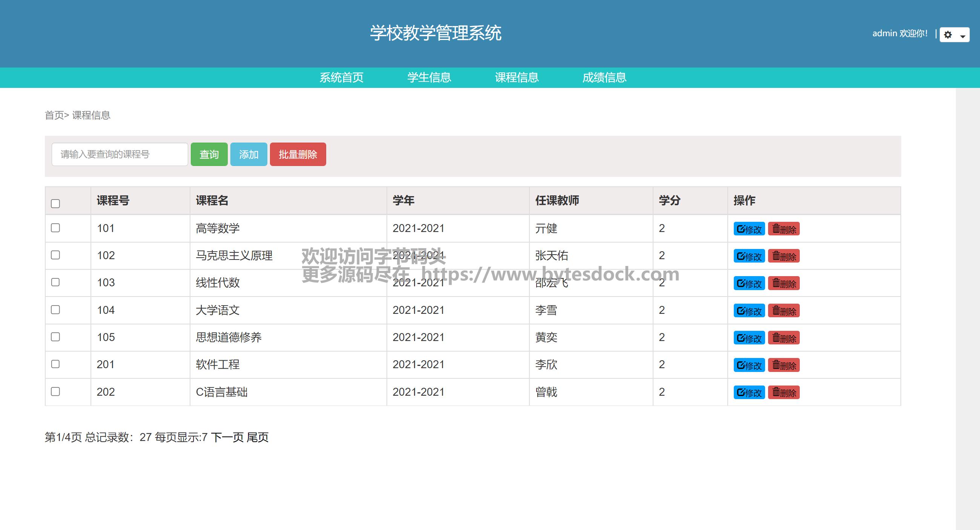Viewport: 980px width, 530px height.
Task: Edit the C语言基础 course row
Action: click(x=749, y=392)
